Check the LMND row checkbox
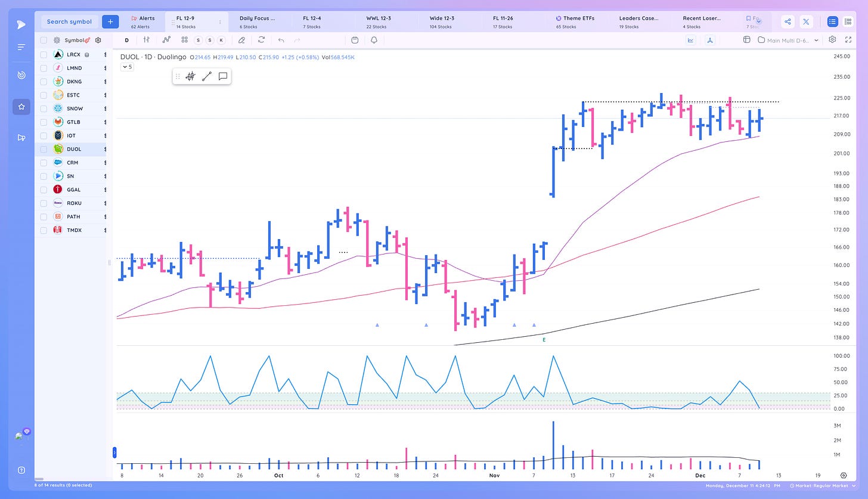Viewport: 868px width, 499px height. 44,68
